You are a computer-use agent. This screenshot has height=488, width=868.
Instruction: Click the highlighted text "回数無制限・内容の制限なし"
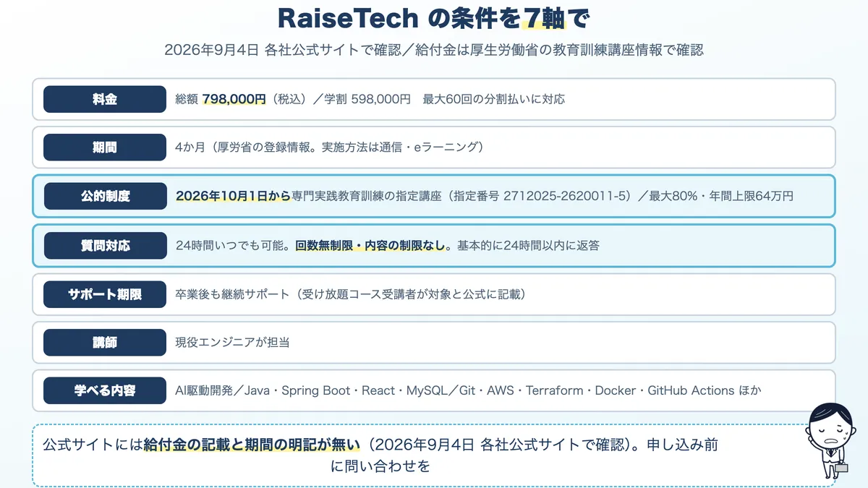tap(370, 245)
